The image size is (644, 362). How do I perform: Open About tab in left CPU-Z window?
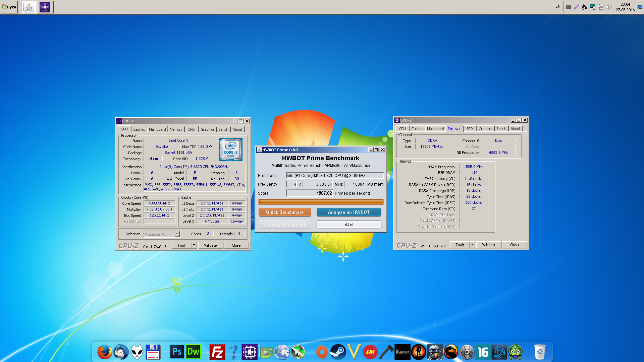pyautogui.click(x=237, y=129)
